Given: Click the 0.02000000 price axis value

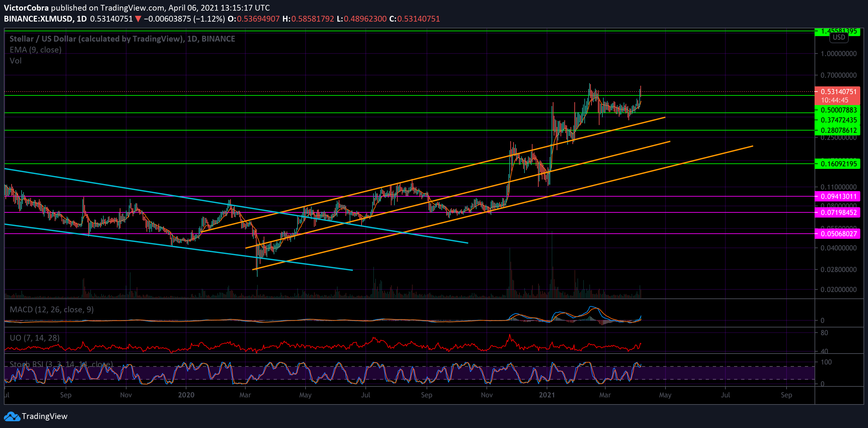Looking at the screenshot, I should (838, 289).
